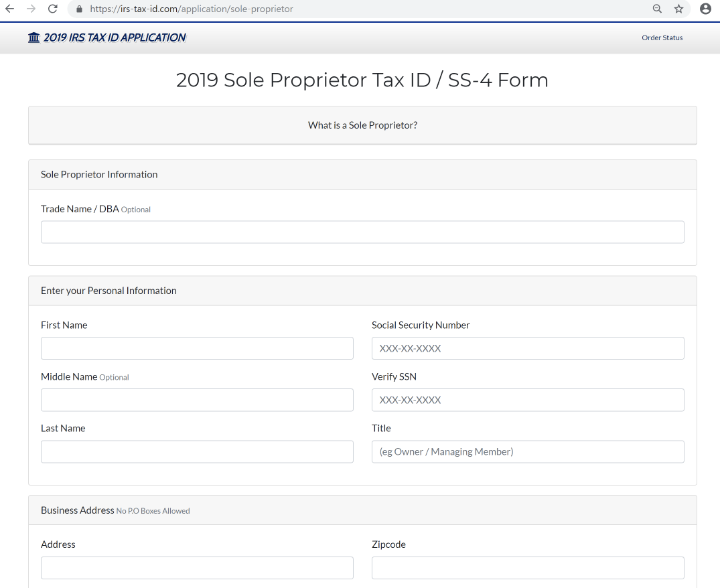
Task: Focus the Trade Name / DBA field
Action: coord(362,232)
